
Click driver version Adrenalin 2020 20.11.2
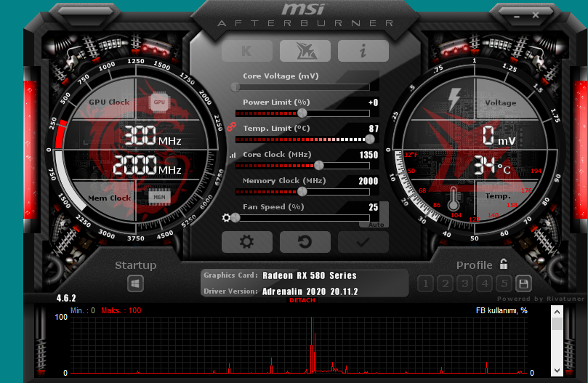tap(310, 291)
